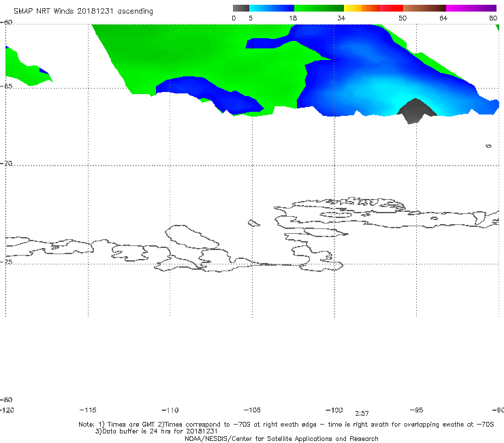
Task: Click the 'Note: 1) Times are GMT' line
Action: click(286, 425)
